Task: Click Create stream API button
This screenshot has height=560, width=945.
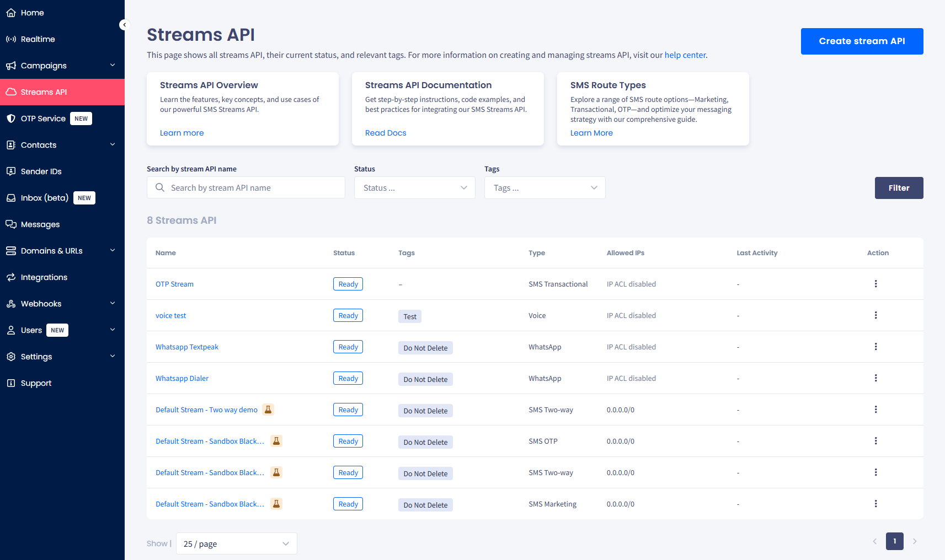Action: pyautogui.click(x=862, y=41)
